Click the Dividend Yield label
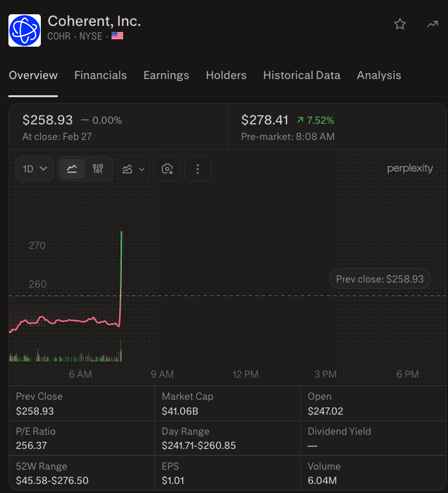The image size is (448, 493). [x=339, y=431]
